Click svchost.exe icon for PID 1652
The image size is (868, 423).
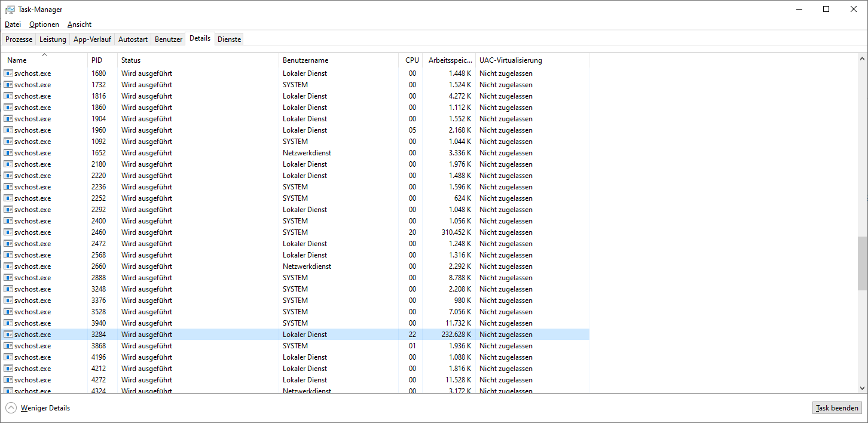click(8, 153)
